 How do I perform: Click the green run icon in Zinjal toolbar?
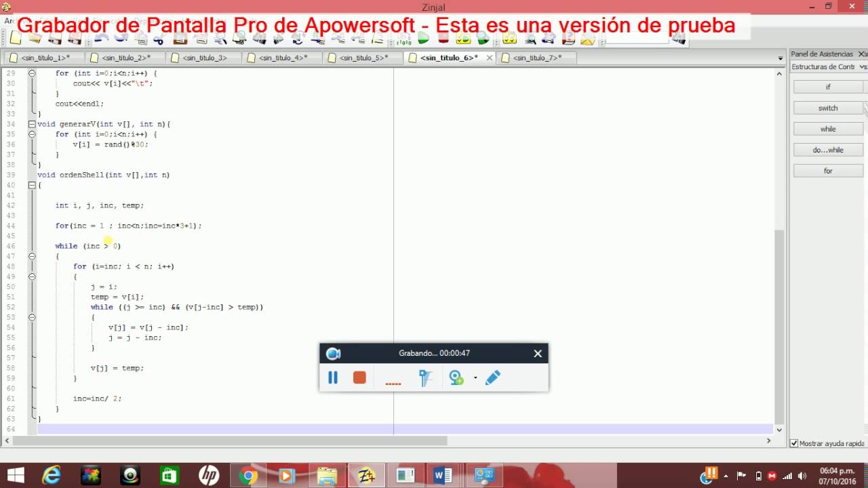(x=423, y=39)
